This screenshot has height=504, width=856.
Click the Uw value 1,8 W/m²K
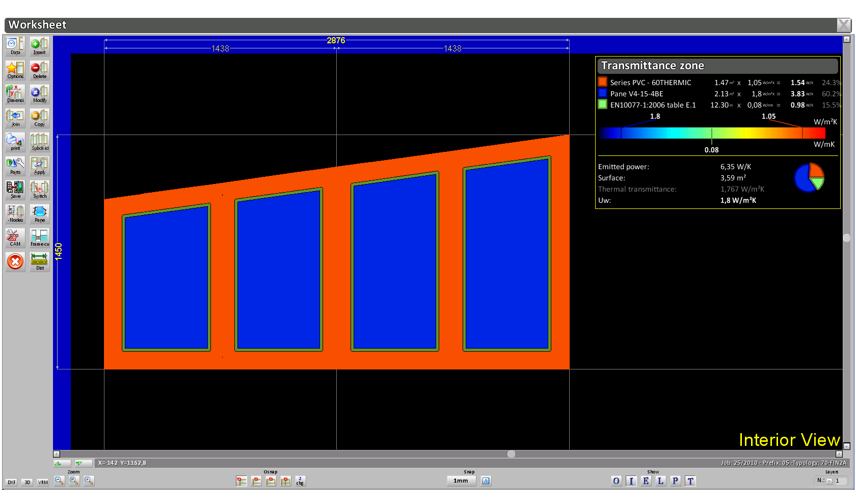[x=738, y=200]
